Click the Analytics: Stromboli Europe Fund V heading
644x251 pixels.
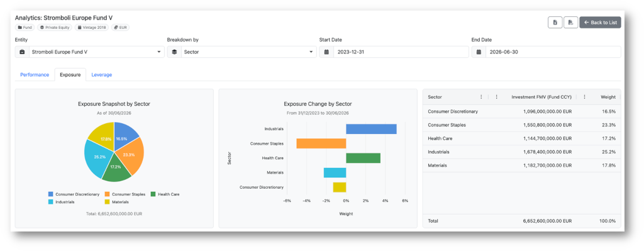pos(64,18)
